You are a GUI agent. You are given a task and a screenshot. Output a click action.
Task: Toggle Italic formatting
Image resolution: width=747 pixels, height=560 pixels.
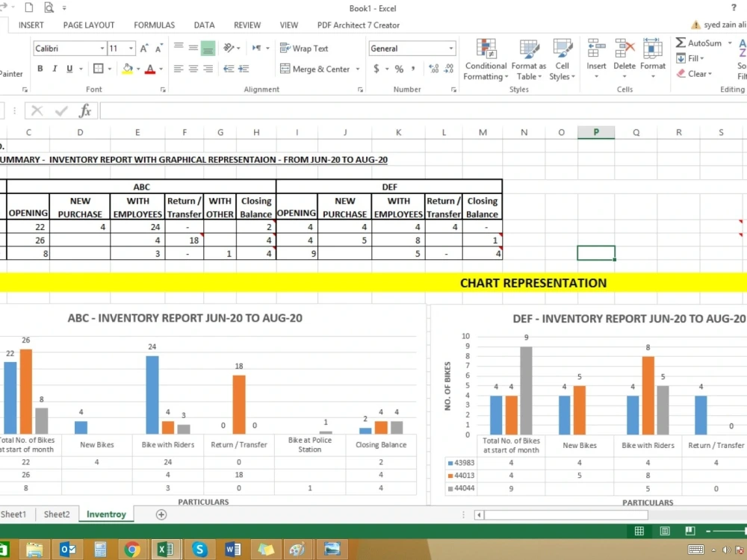55,69
